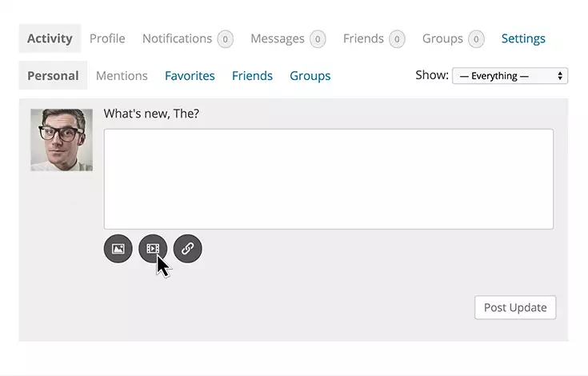The width and height of the screenshot is (588, 376).
Task: Click the add video icon button
Action: [152, 249]
